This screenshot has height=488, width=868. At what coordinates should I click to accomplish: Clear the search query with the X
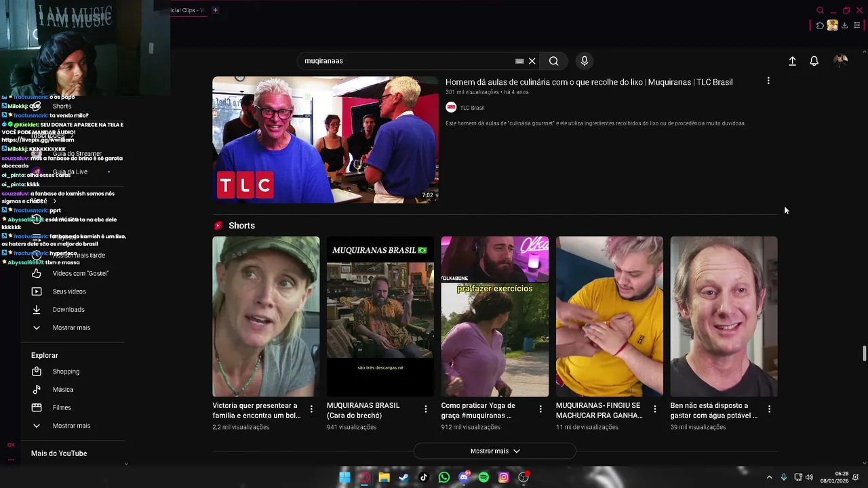click(x=532, y=61)
